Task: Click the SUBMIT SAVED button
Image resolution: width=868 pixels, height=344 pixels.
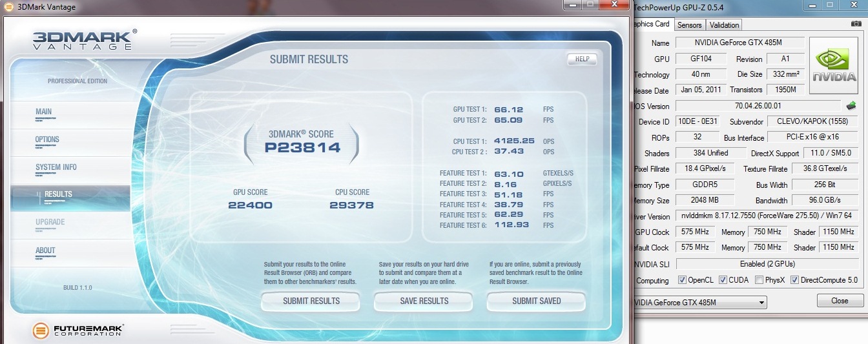Action: [536, 301]
